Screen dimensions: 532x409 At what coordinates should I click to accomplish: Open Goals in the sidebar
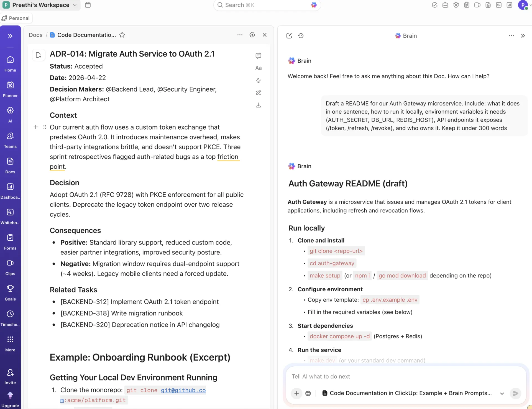(10, 293)
